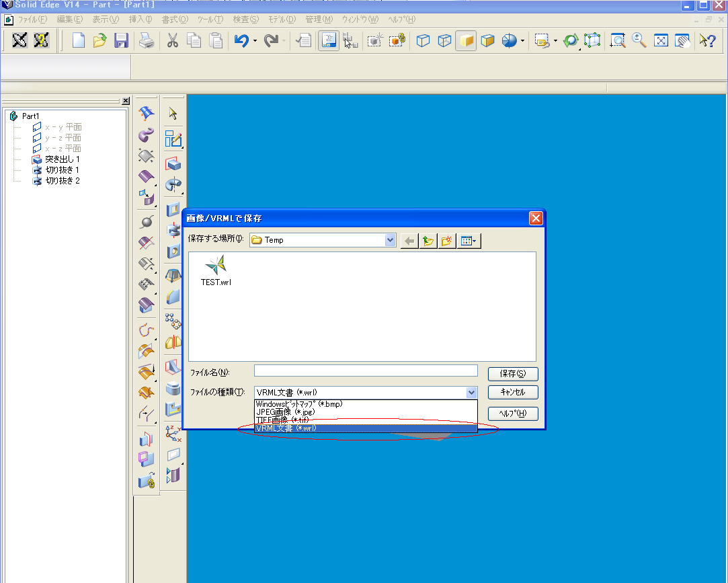Toggle the ファイルの種類 dropdown arrow
The width and height of the screenshot is (728, 583).
(471, 393)
